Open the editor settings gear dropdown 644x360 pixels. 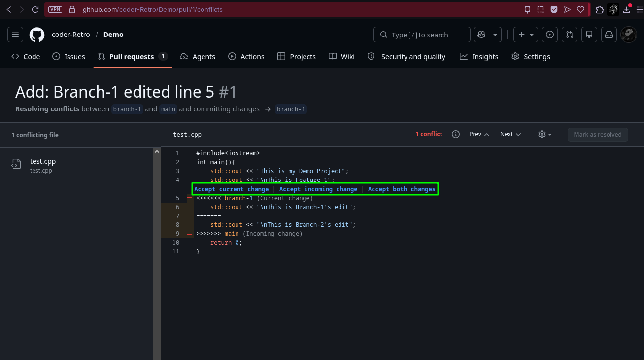point(545,134)
